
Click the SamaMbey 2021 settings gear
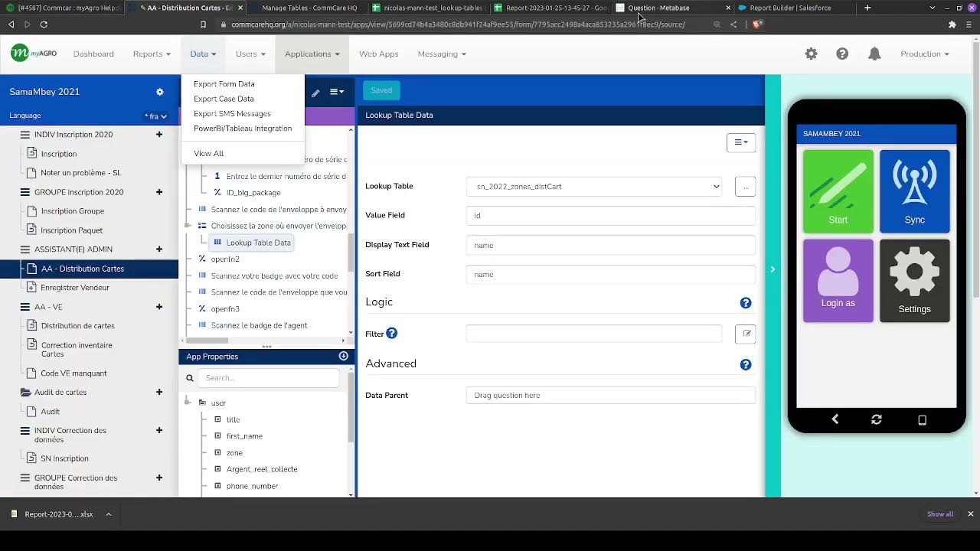[x=159, y=92]
